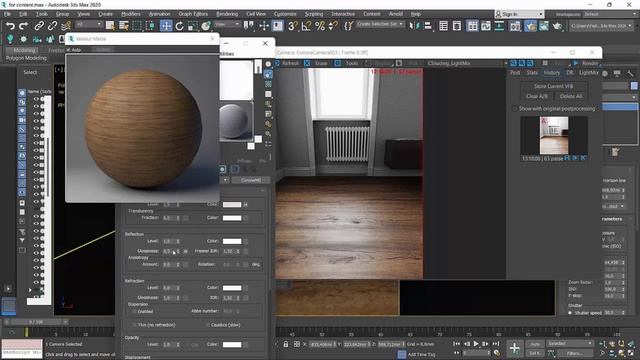
Task: Click the Refresh icon in Corona frame buffer
Action: 278,63
